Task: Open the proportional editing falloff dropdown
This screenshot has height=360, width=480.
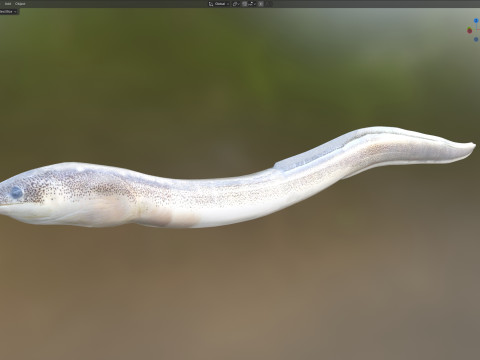Action: 269,4
